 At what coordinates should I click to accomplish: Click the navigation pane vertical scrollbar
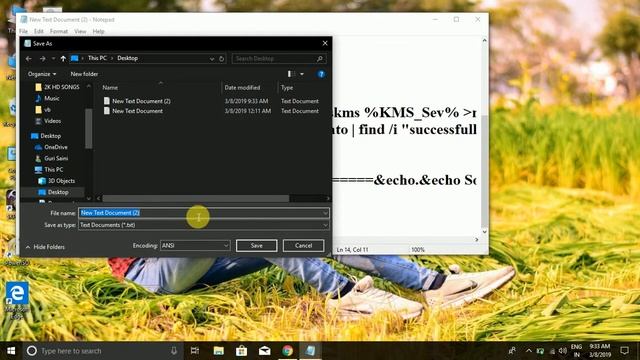89,129
